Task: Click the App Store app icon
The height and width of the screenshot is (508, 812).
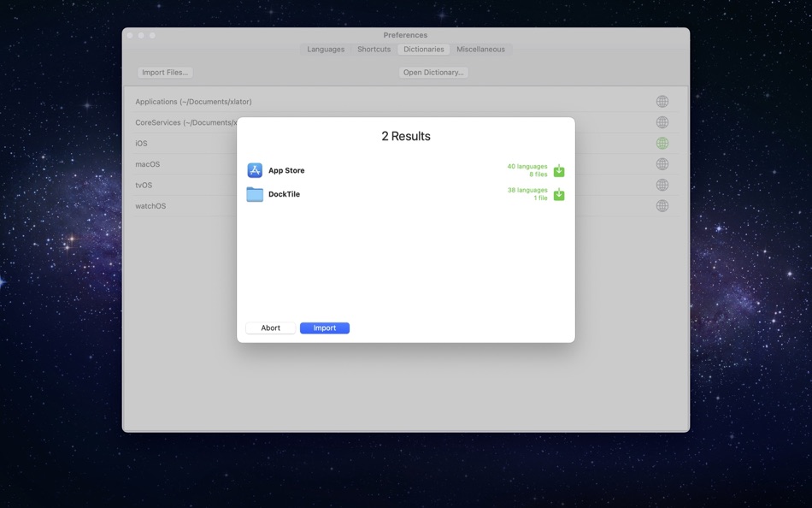Action: pyautogui.click(x=255, y=170)
